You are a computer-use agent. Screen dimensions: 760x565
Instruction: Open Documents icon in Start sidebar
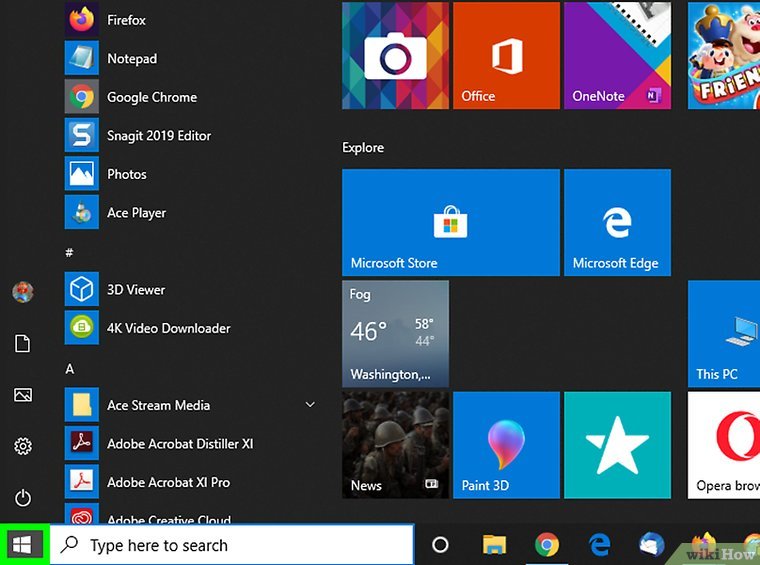(23, 344)
